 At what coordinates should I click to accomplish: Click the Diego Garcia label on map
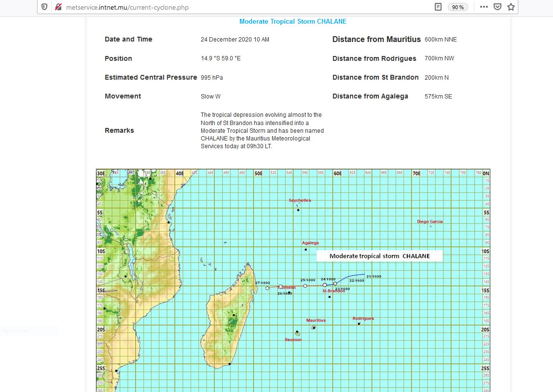[x=429, y=222]
